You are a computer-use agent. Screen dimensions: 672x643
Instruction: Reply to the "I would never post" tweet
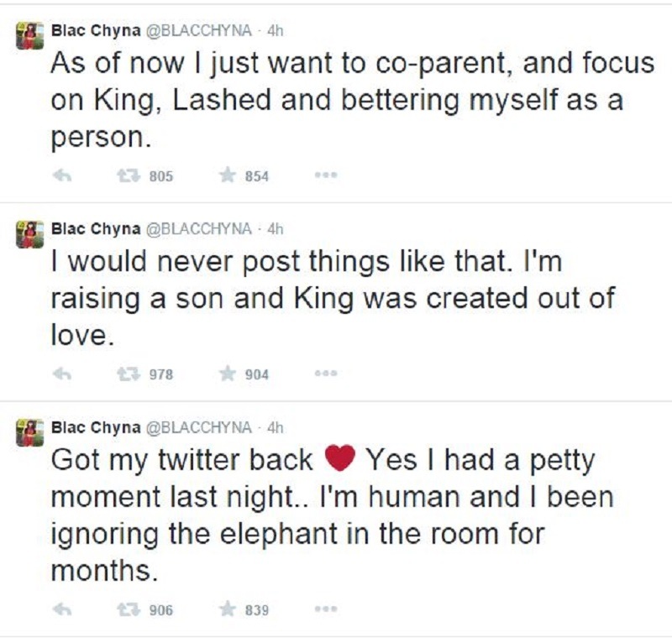pyautogui.click(x=61, y=374)
